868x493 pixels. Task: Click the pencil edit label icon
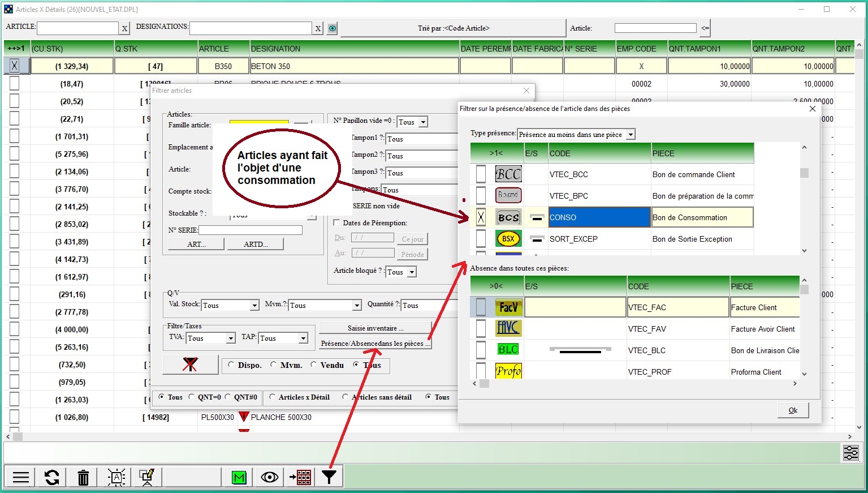pos(148,478)
